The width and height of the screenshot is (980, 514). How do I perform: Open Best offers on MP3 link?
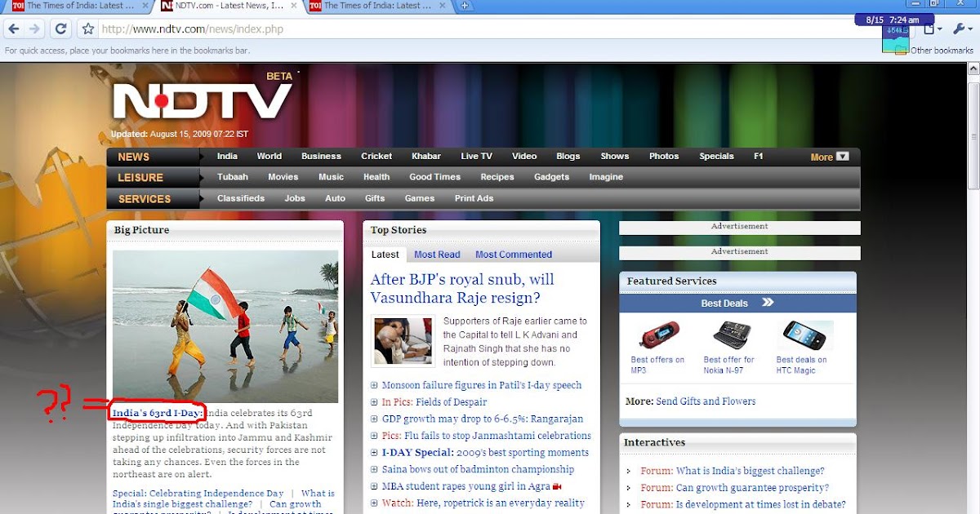[x=657, y=365]
